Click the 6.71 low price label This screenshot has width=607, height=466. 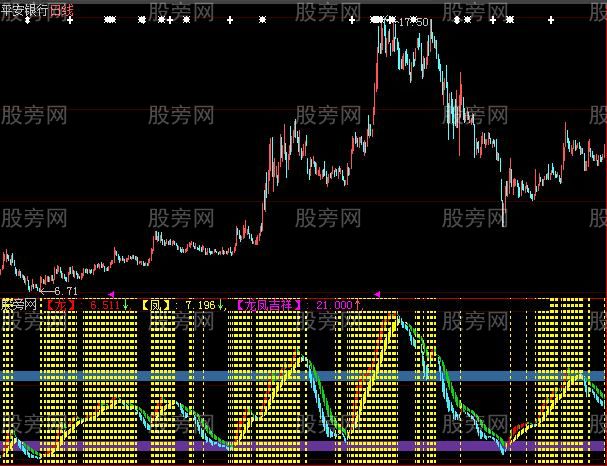tap(66, 289)
